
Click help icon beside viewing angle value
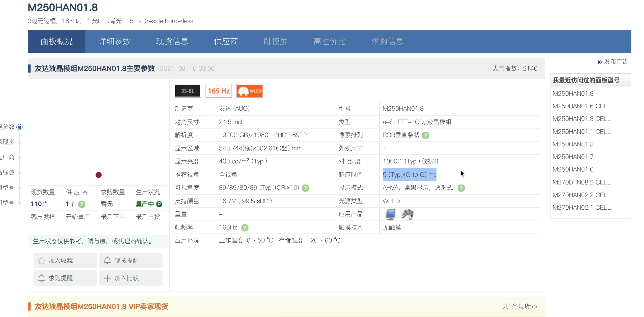305,188
